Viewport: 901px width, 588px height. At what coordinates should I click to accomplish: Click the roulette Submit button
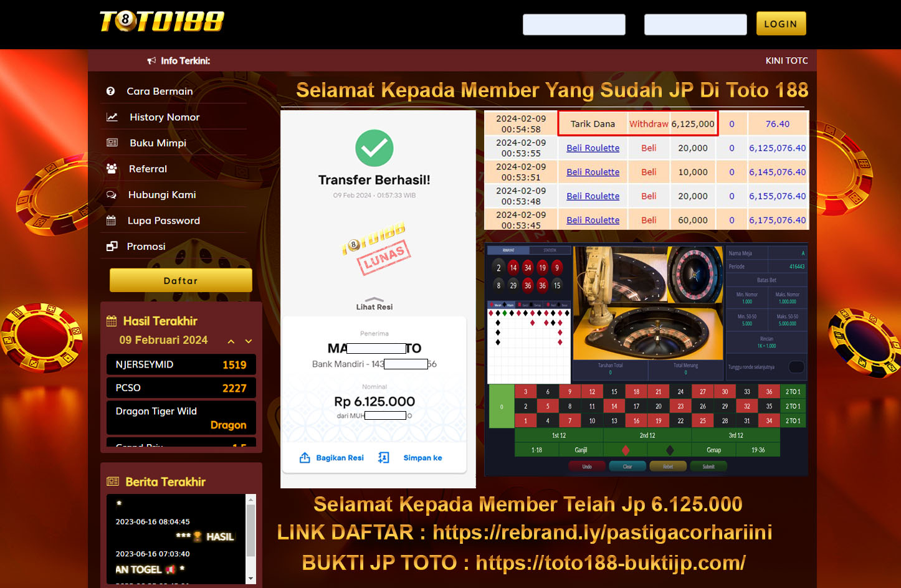point(708,467)
